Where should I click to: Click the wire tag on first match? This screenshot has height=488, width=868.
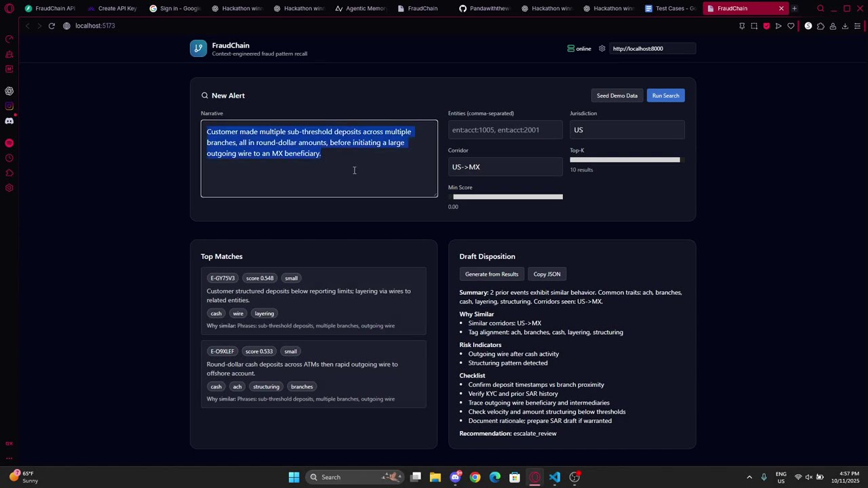click(x=238, y=313)
